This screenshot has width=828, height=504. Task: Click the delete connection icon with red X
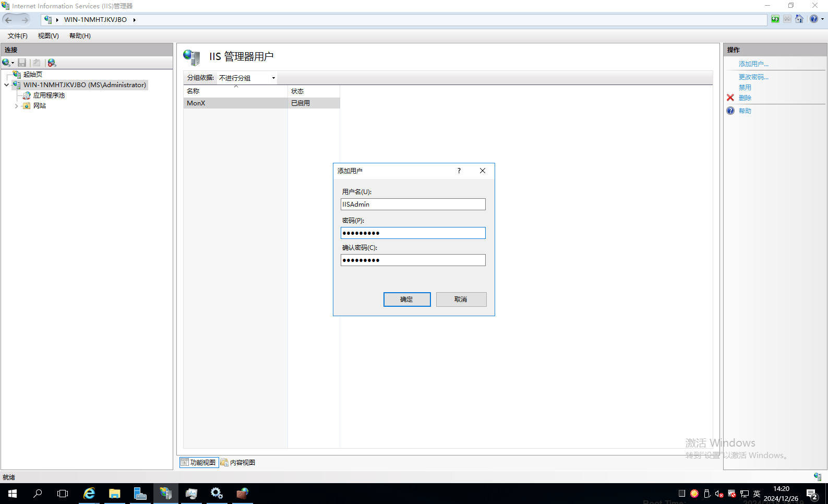(52, 63)
